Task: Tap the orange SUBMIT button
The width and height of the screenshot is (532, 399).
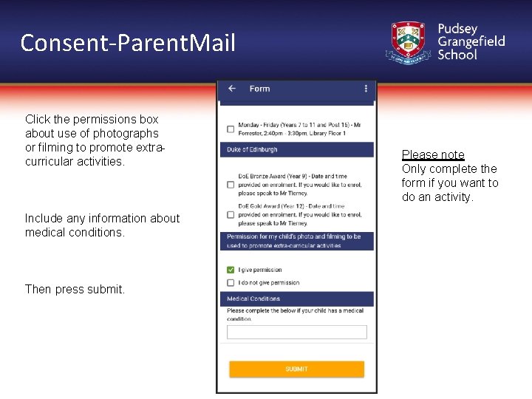Action: 297,369
